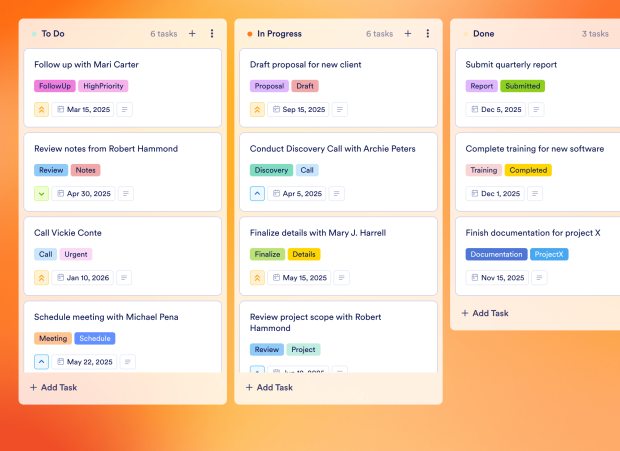Open the Finish documentation for project X card
Screen dimensions: 620x451
[x=533, y=233]
